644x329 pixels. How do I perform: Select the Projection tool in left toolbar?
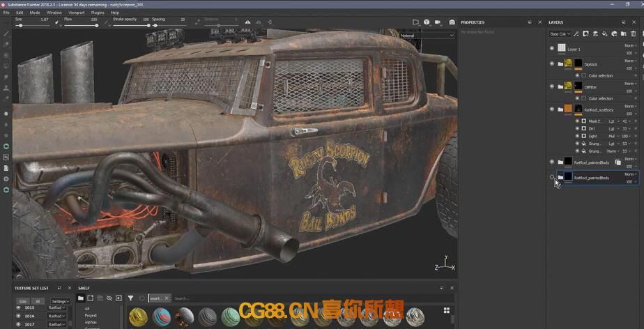pyautogui.click(x=6, y=55)
